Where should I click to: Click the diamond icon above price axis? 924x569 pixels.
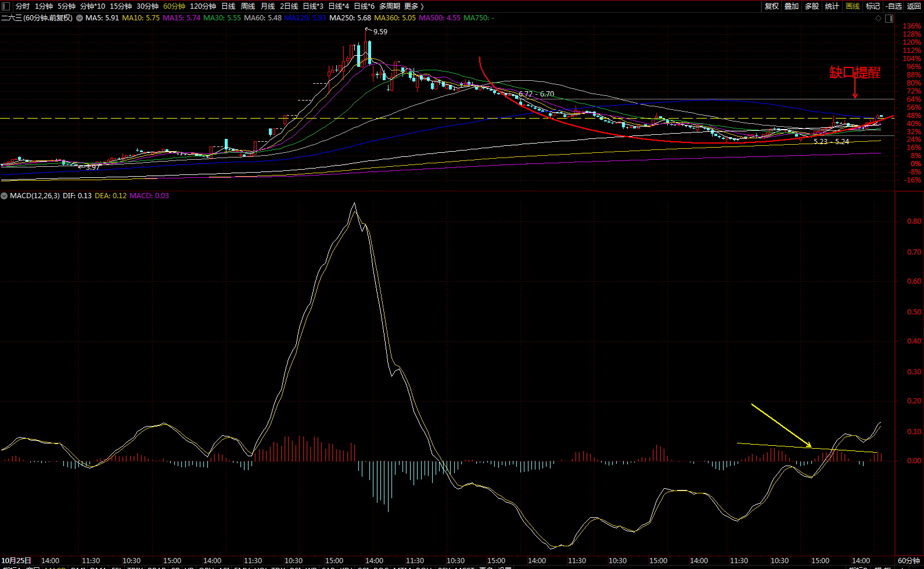coord(879,19)
